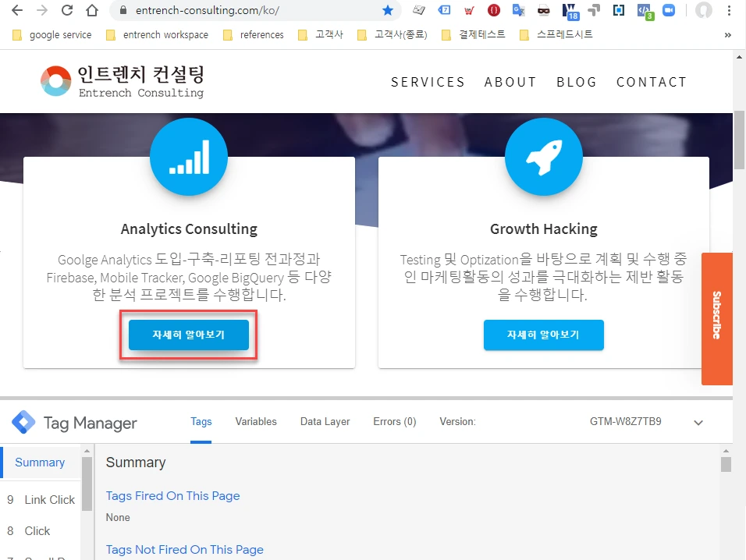Open the references bookmark folder
Screen dimensions: 746x560
click(253, 34)
